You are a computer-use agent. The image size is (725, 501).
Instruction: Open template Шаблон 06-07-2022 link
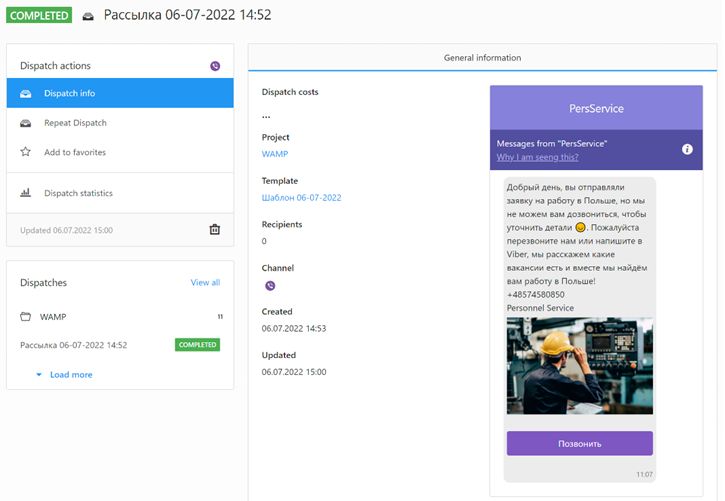click(301, 197)
